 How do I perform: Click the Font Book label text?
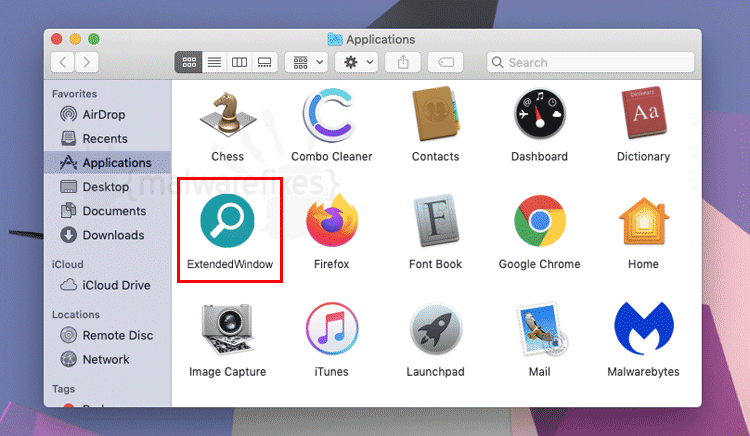tap(435, 264)
